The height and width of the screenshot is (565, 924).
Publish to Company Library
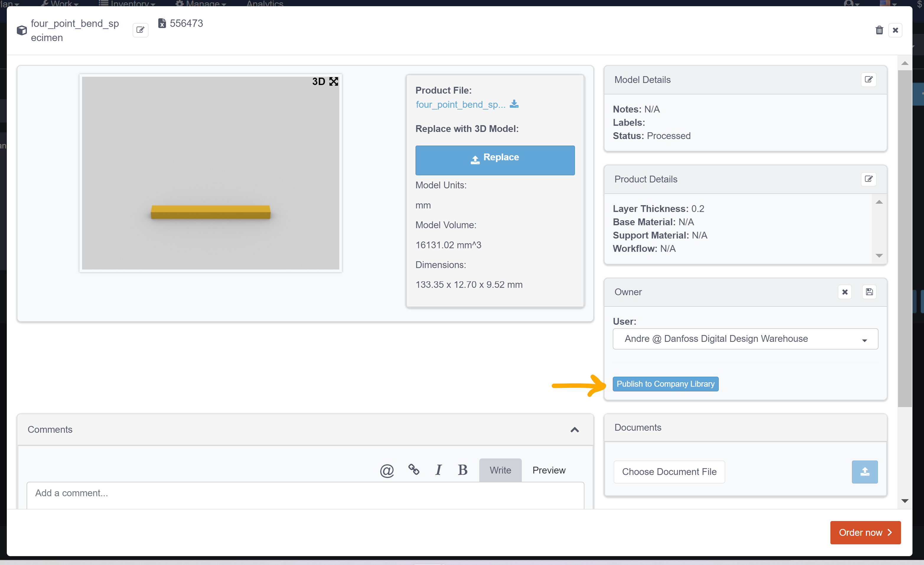[x=665, y=384]
